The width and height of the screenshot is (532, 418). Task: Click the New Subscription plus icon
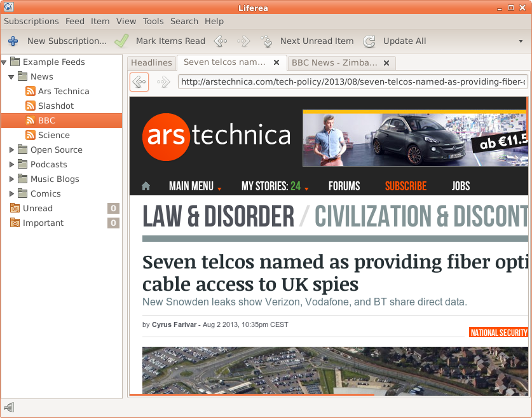point(13,41)
